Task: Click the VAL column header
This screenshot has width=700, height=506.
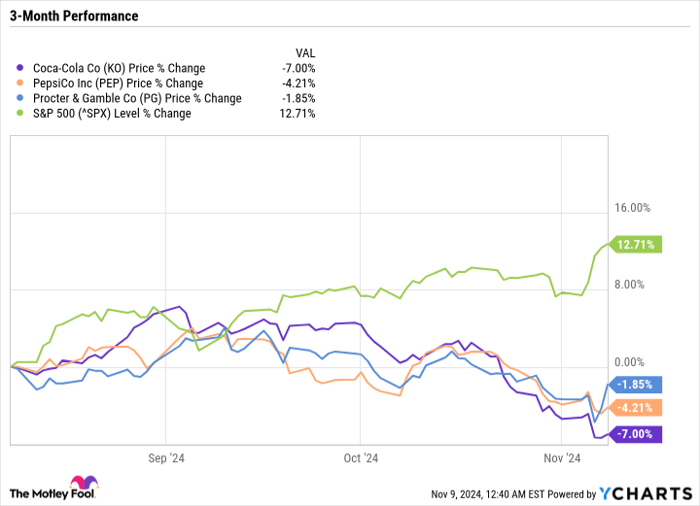Action: [x=306, y=51]
